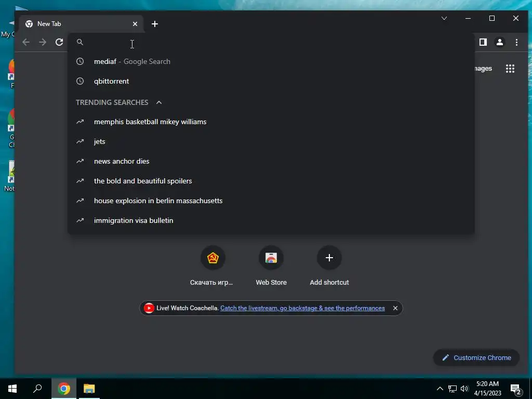Select house explosion in berlin massachusetts

pyautogui.click(x=271, y=201)
